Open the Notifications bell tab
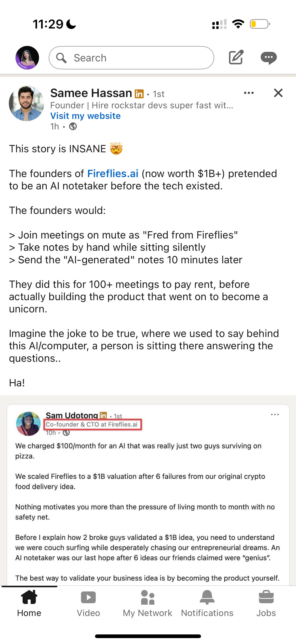Image resolution: width=296 pixels, height=644 pixels. [x=207, y=603]
